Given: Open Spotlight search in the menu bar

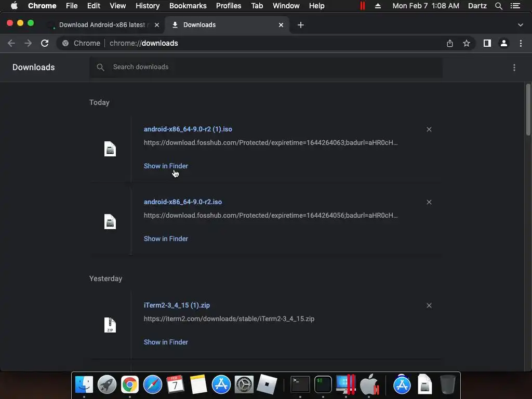Looking at the screenshot, I should pos(498,6).
